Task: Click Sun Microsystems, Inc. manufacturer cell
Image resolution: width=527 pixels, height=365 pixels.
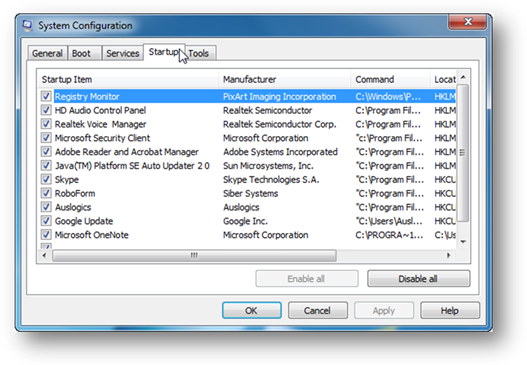Action: [268, 166]
